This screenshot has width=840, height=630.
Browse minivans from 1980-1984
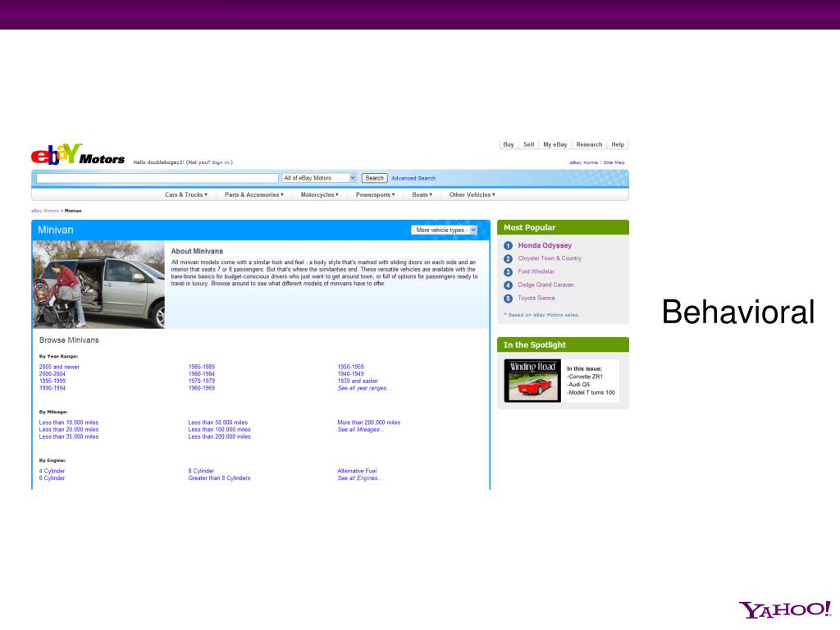pos(202,374)
